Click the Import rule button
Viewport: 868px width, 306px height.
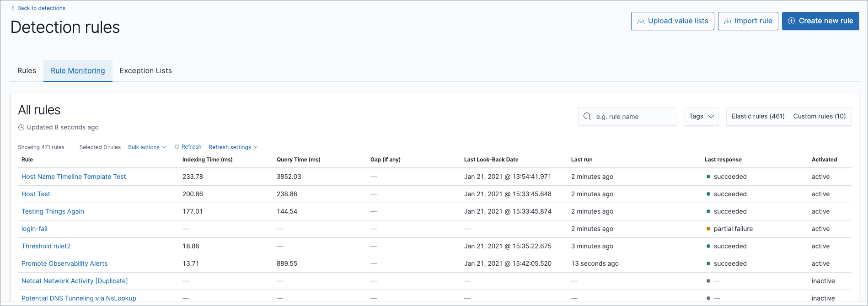(x=748, y=21)
